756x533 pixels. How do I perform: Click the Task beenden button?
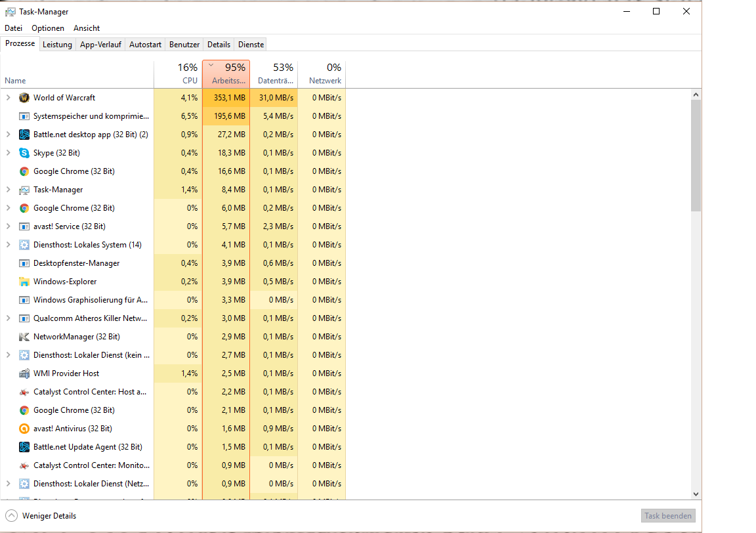(x=668, y=516)
